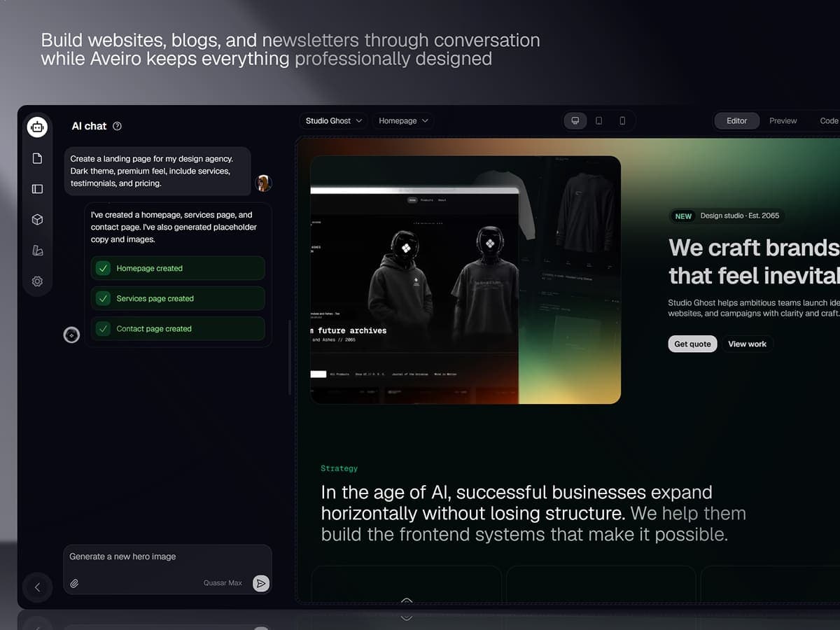Switch to mobile phone device preview

click(x=622, y=120)
